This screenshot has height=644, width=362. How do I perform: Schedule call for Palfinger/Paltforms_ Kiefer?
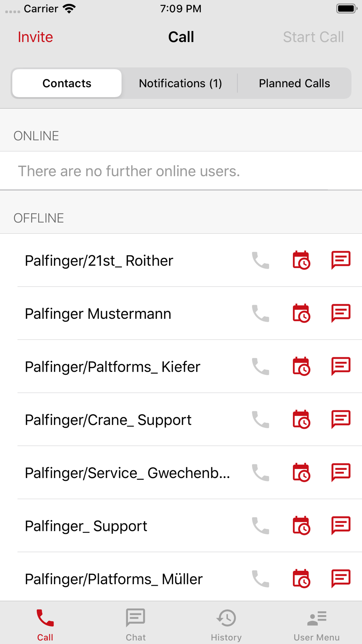tap(301, 367)
